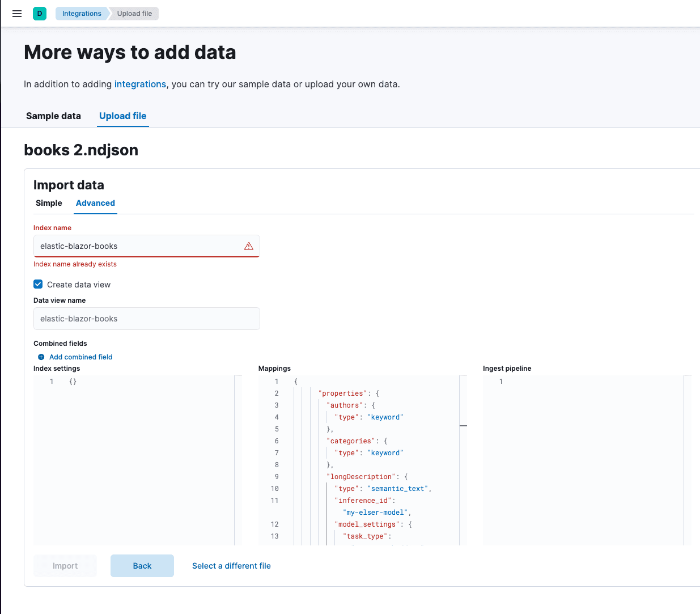Click the warning icon in the index name field

click(x=248, y=246)
